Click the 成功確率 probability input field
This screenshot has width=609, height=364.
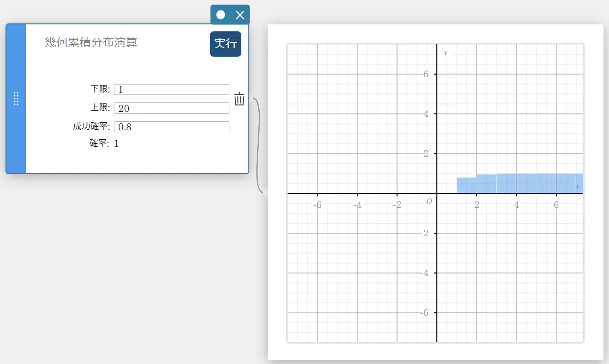171,127
